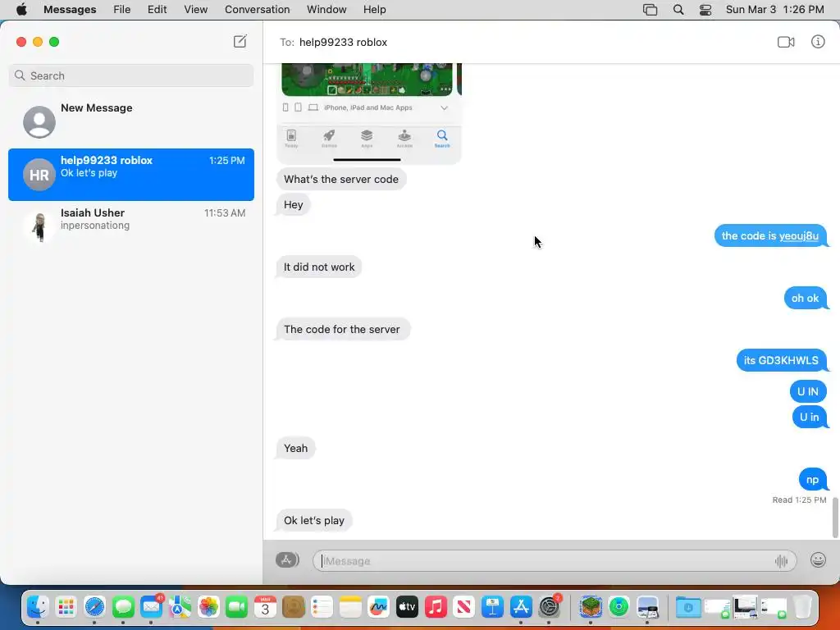This screenshot has height=630, width=840.
Task: Open FaceTime from the dock
Action: 237,607
